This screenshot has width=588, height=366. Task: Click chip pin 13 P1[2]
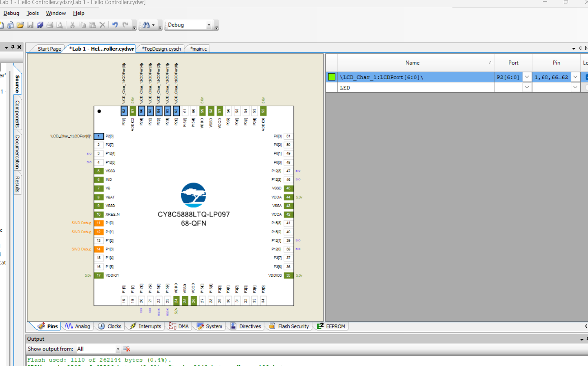tap(99, 241)
